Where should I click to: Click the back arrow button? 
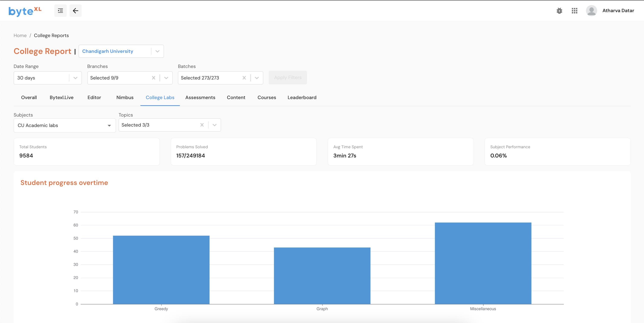click(75, 11)
